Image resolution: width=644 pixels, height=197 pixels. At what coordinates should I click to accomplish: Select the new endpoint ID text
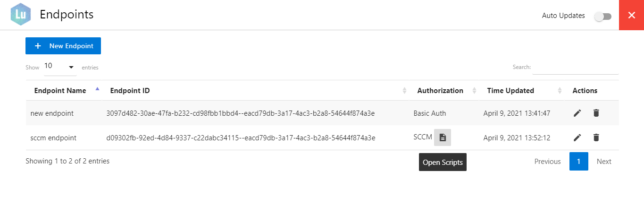(x=241, y=113)
